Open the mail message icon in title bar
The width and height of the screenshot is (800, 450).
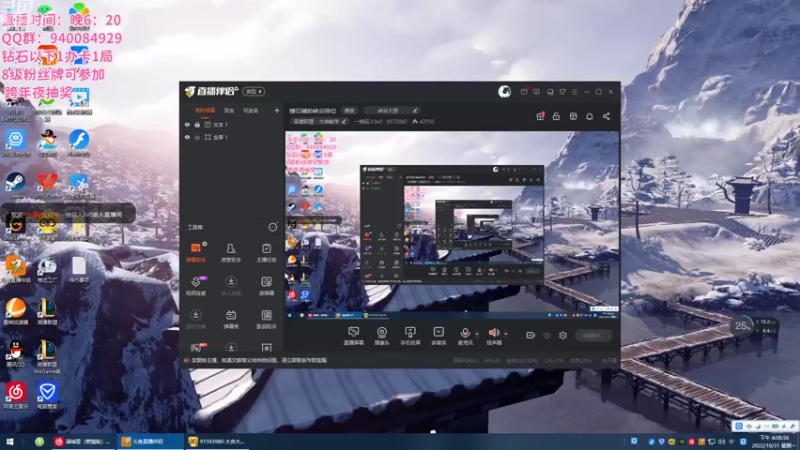point(524,92)
